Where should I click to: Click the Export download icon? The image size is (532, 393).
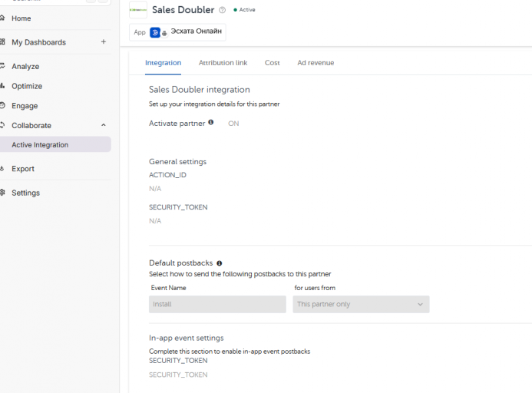pos(2,168)
